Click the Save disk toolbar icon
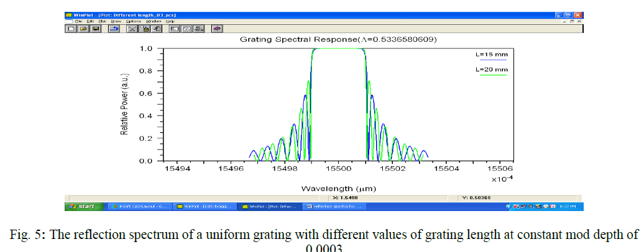Image resolution: width=644 pixels, height=252 pixels. 96,29
